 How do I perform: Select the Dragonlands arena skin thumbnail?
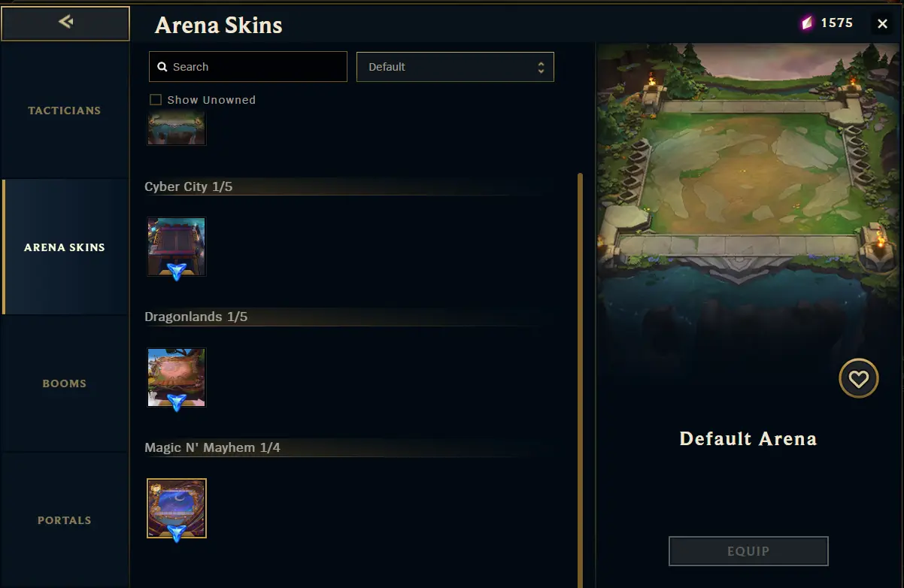[x=177, y=377]
